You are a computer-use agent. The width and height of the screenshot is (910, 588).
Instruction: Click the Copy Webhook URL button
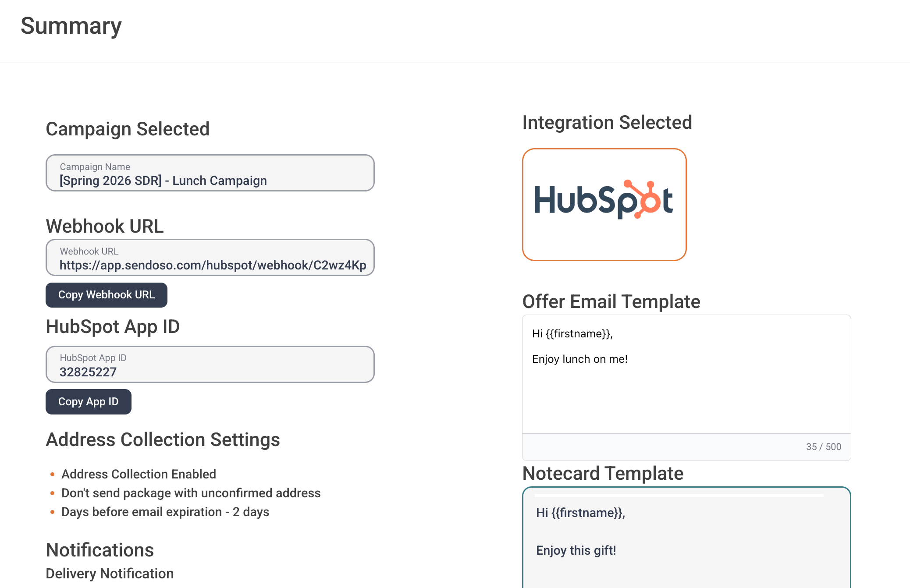107,295
